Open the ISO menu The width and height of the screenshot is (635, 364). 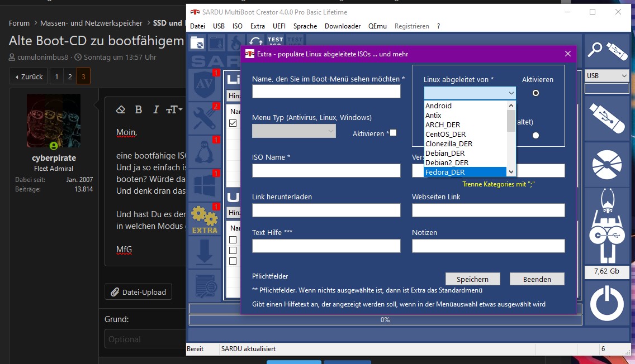[x=238, y=26]
